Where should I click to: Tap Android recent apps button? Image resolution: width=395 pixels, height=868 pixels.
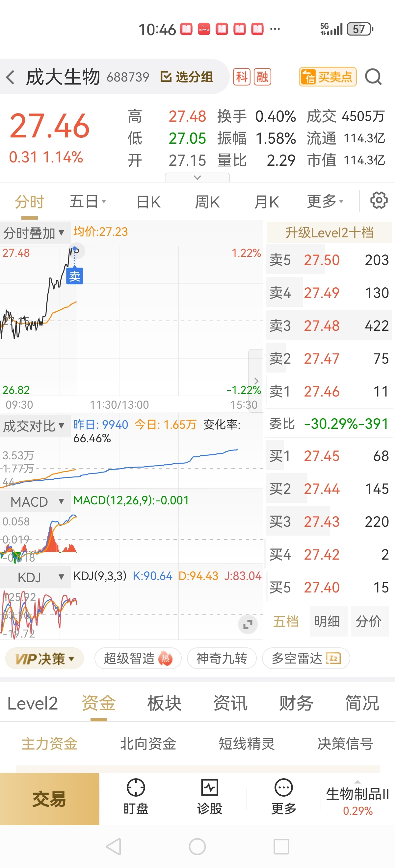click(x=281, y=846)
